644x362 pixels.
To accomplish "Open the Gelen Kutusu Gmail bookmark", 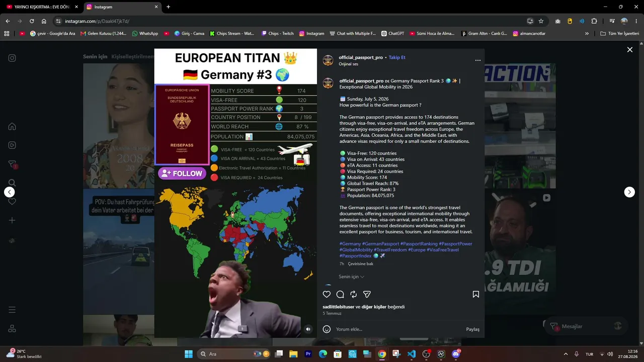I will pyautogui.click(x=103, y=34).
